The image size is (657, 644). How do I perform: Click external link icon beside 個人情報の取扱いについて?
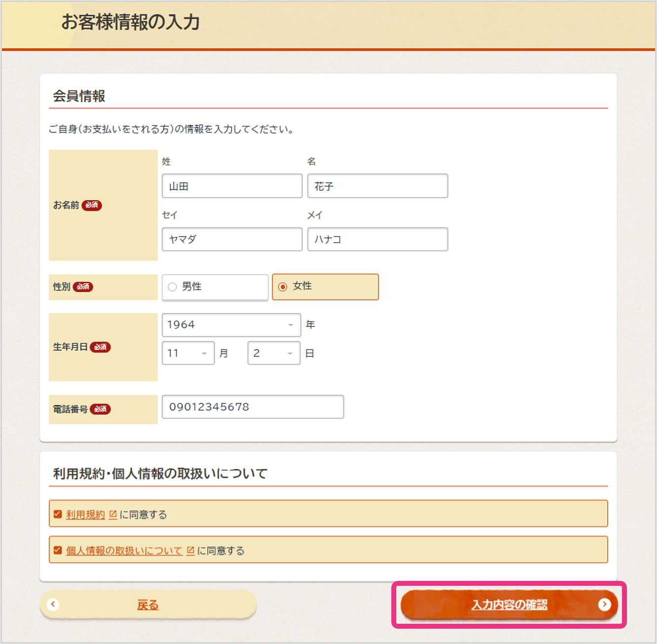click(190, 550)
